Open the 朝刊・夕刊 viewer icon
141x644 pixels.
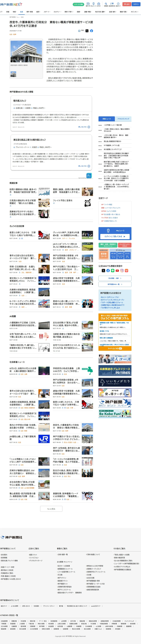88,4
